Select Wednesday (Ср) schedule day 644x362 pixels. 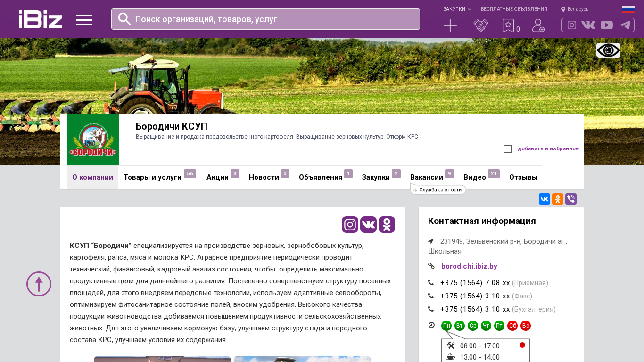473,326
